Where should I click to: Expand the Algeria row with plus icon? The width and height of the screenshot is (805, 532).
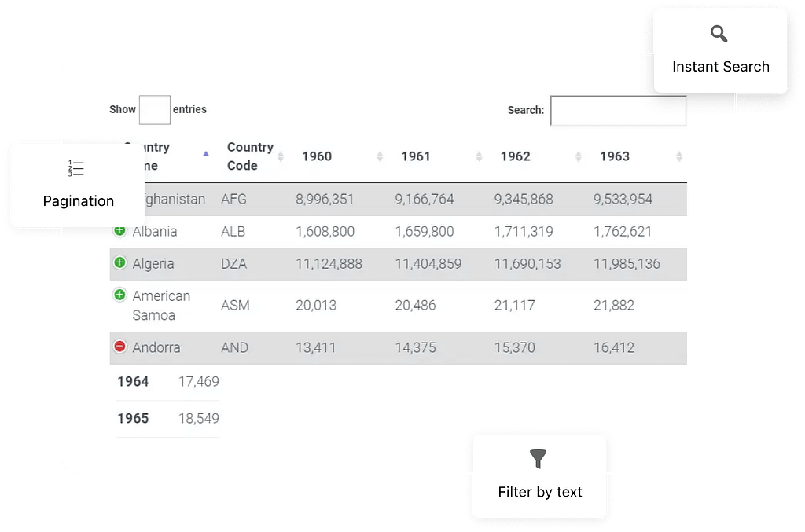[x=119, y=262]
